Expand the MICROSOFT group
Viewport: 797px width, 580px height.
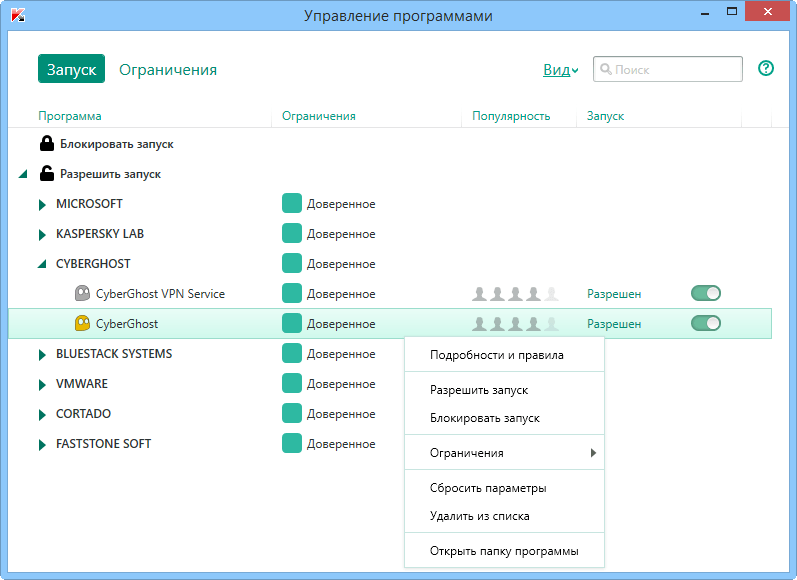pos(42,205)
